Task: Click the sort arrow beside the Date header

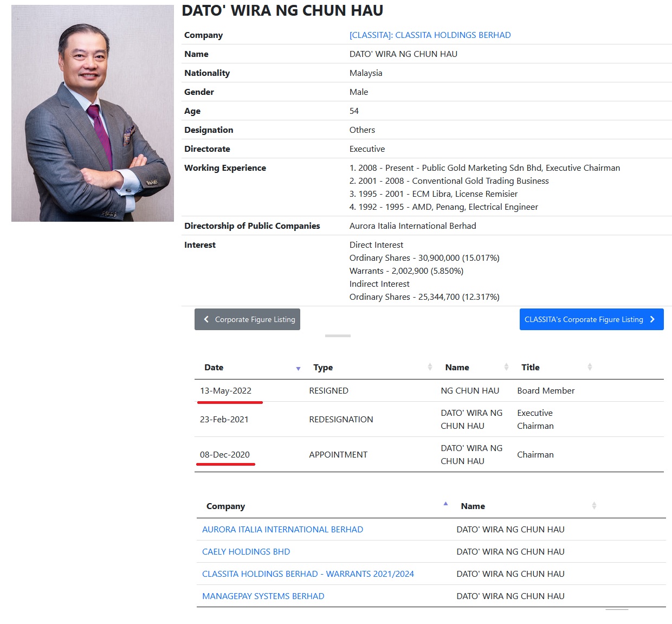Action: [298, 369]
